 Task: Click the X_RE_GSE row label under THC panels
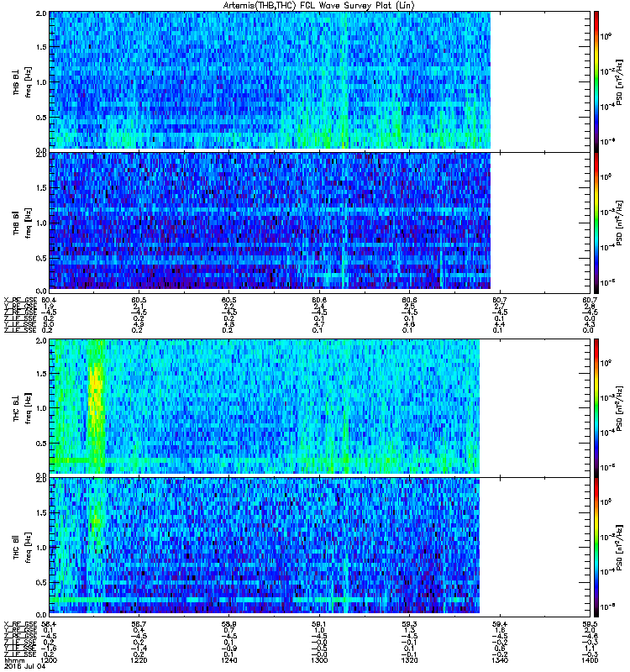coord(20,624)
